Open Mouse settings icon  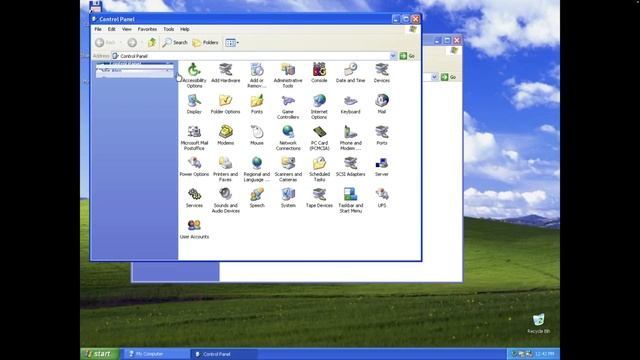(257, 136)
